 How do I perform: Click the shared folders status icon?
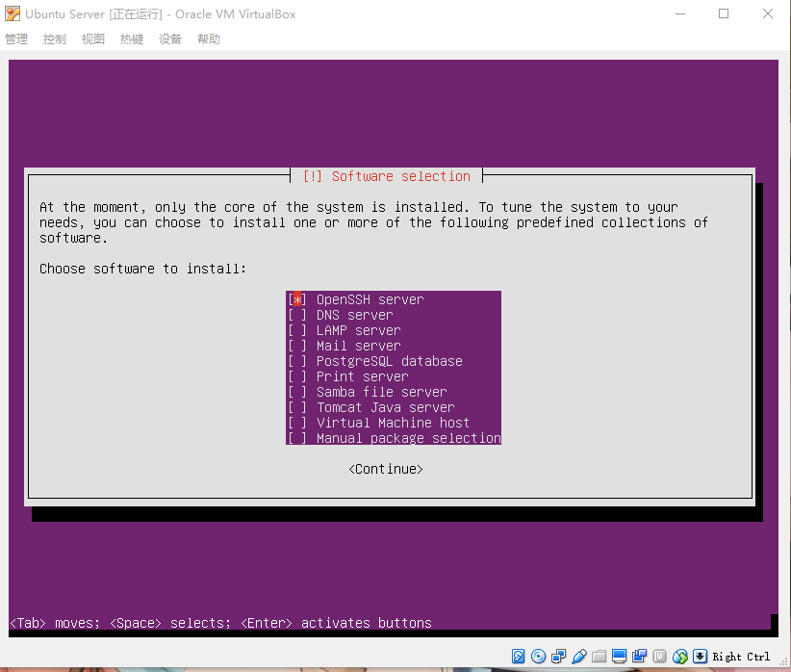pos(600,656)
